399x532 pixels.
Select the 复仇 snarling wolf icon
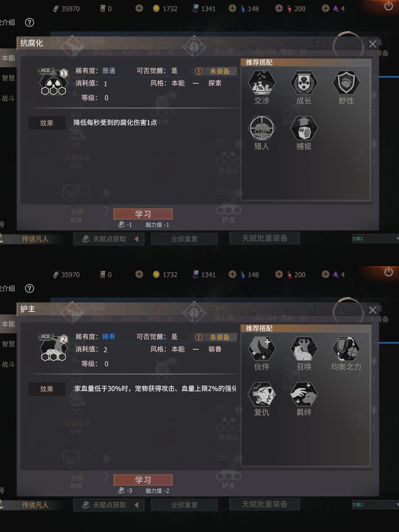[x=262, y=394]
